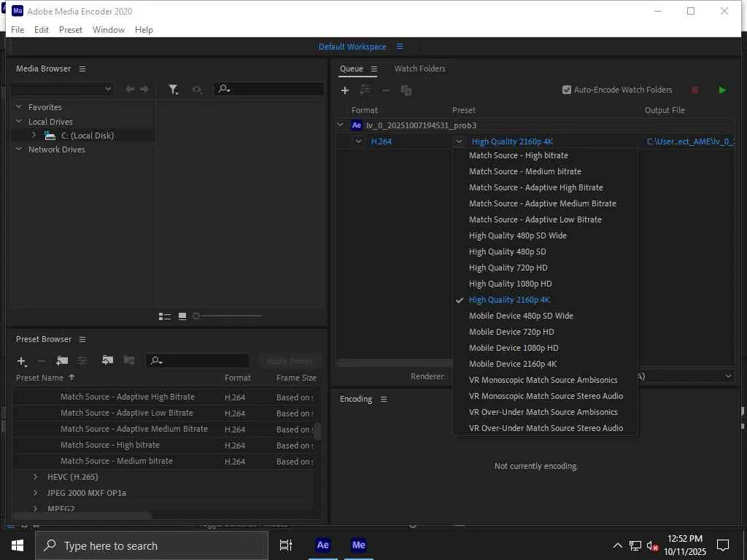Delete preset with minus icon
Screen dimensions: 747x560
(x=41, y=362)
